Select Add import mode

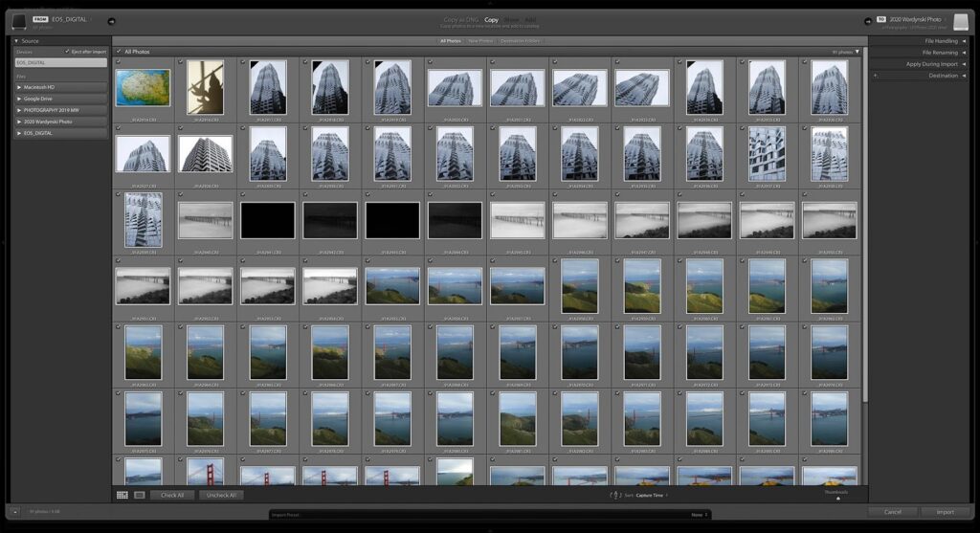pos(530,19)
